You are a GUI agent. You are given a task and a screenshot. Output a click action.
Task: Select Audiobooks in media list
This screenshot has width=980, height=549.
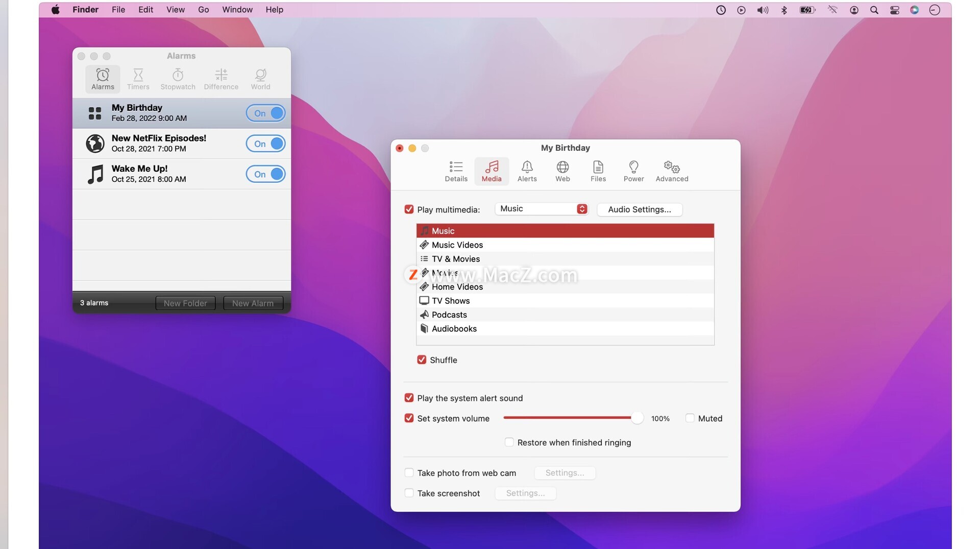pyautogui.click(x=565, y=329)
